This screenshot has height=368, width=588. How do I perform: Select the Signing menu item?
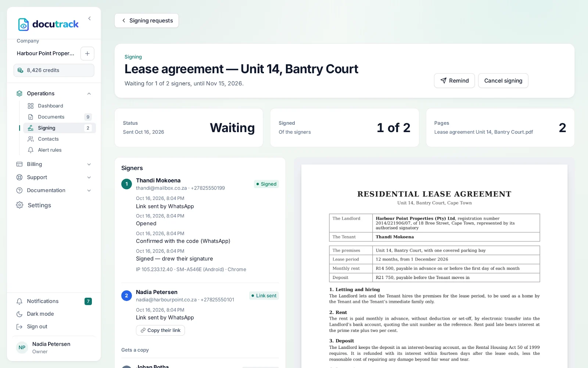click(x=60, y=128)
